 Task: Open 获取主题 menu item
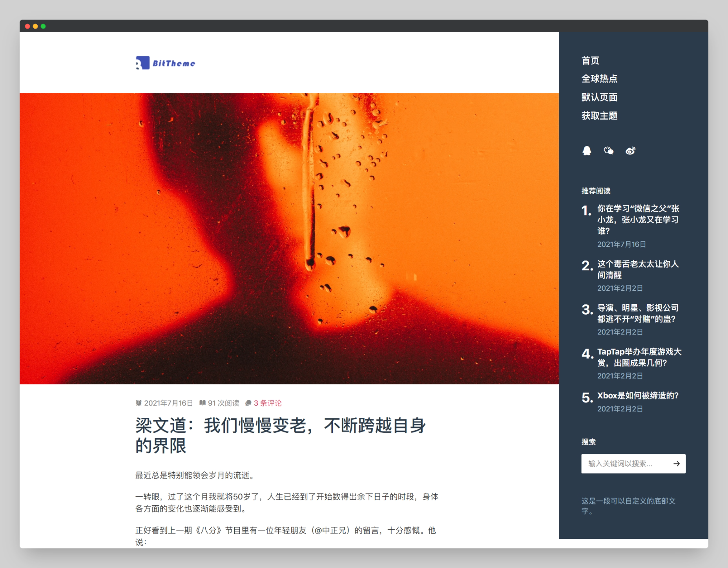click(599, 116)
